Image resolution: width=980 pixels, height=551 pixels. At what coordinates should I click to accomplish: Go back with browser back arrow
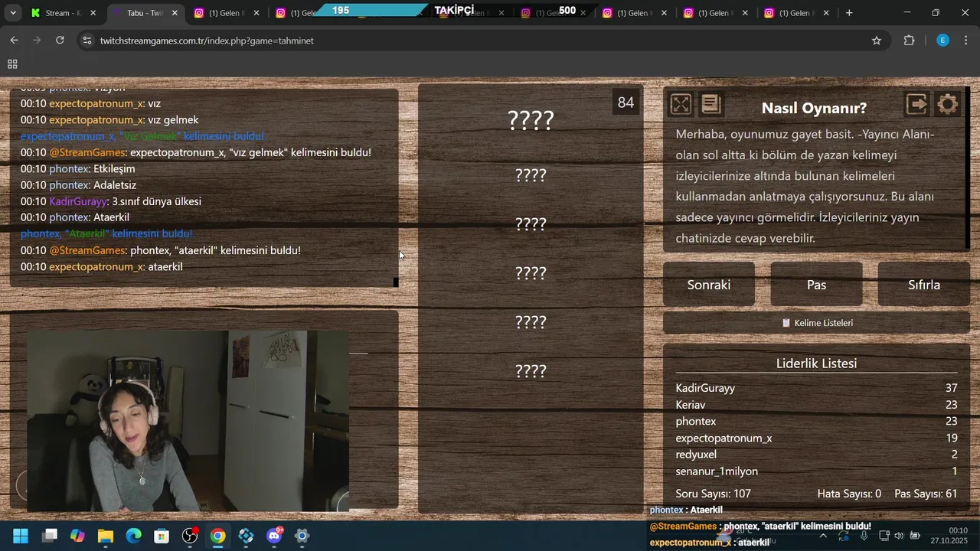[14, 41]
